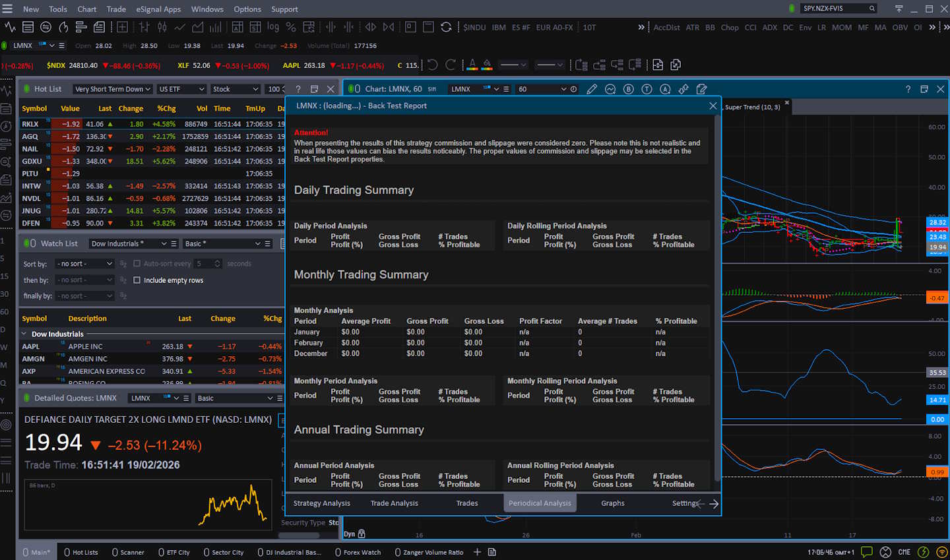Click the Dyn lock icon on chart
The image size is (950, 560).
(x=362, y=534)
